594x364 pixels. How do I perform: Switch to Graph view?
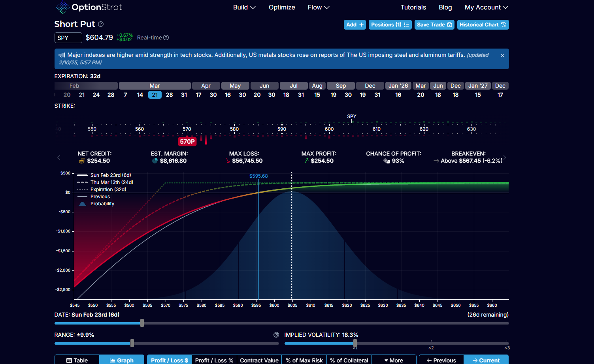pos(122,360)
